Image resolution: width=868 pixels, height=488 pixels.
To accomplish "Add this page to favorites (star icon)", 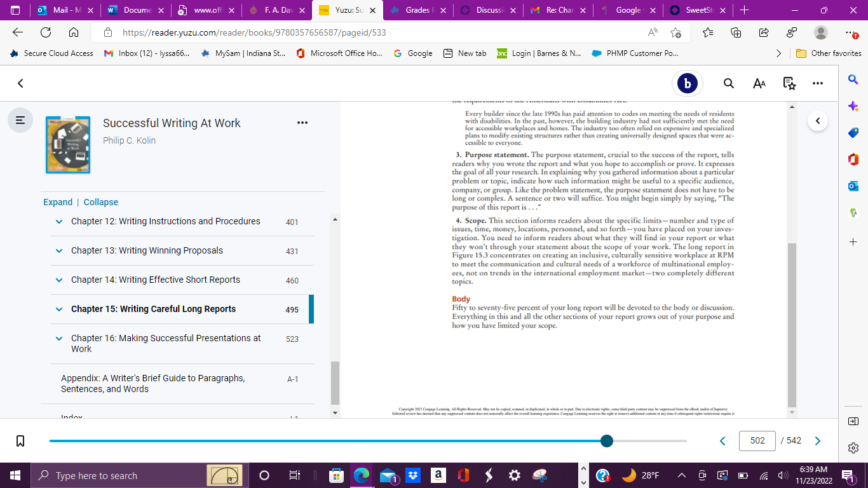I will pos(675,32).
